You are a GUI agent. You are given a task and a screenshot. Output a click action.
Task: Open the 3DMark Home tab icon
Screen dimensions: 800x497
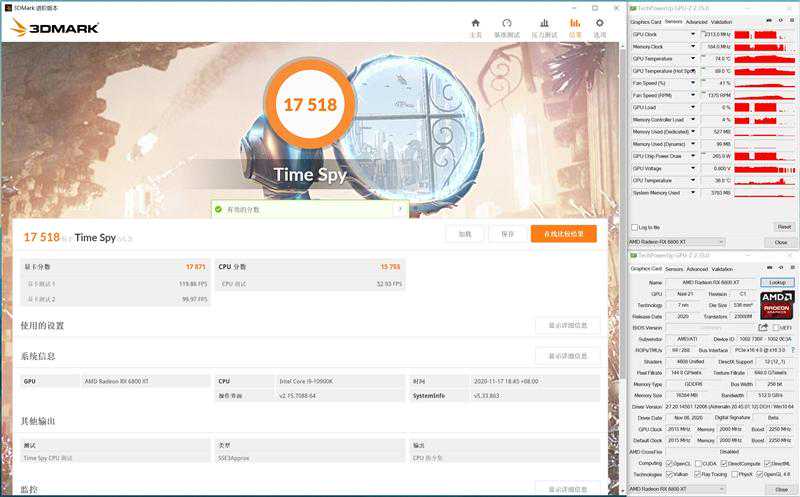[475, 26]
